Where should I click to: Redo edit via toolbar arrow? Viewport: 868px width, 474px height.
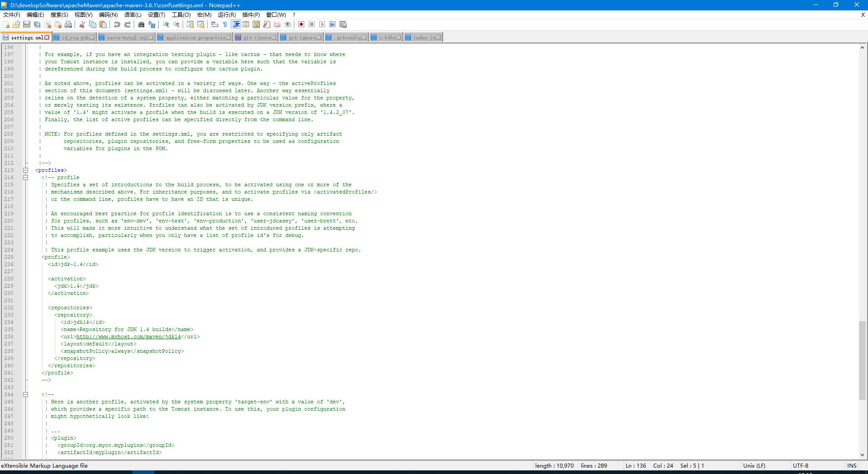127,24
